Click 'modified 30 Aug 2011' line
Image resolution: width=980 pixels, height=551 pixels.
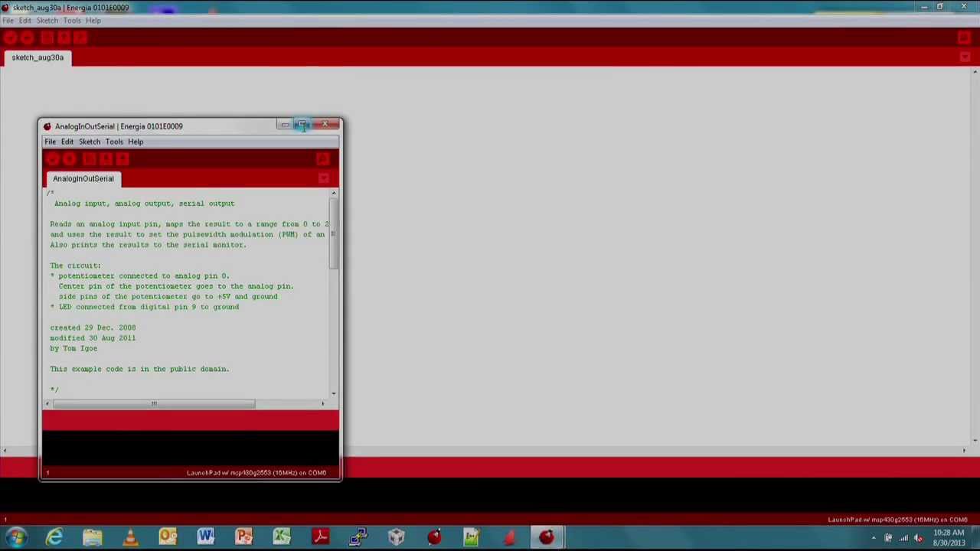[x=93, y=337]
